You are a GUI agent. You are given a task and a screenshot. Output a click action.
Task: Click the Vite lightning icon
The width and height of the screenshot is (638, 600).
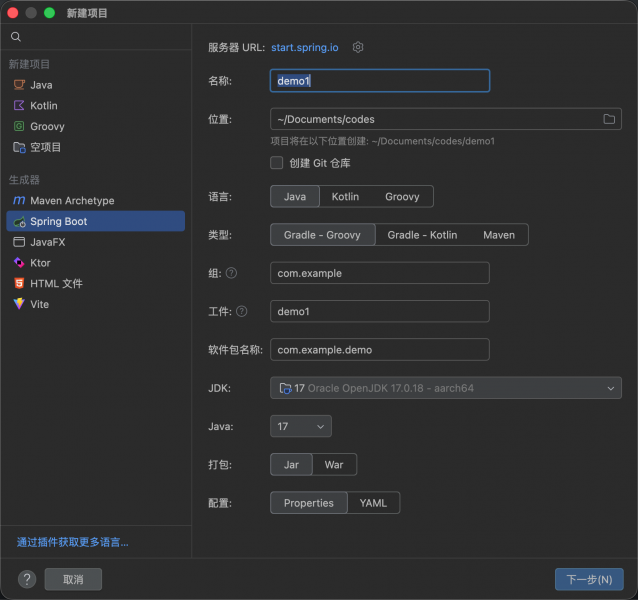tap(19, 304)
